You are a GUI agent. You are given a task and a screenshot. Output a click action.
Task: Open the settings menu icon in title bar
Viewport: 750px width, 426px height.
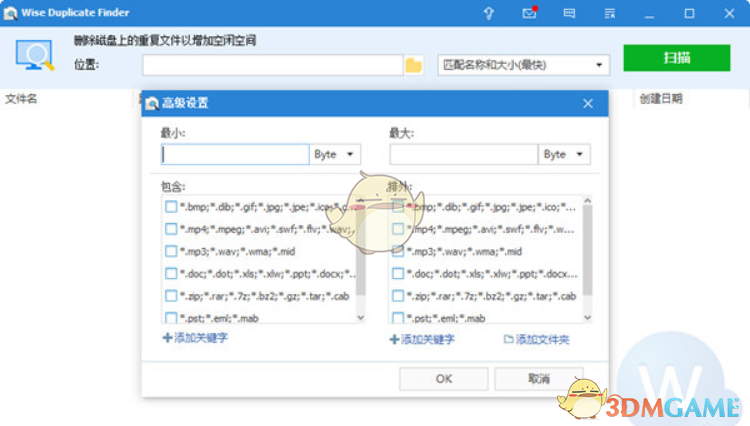(608, 13)
